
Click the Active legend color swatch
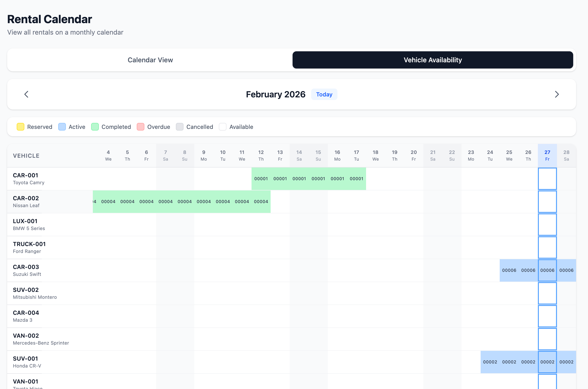tap(62, 127)
